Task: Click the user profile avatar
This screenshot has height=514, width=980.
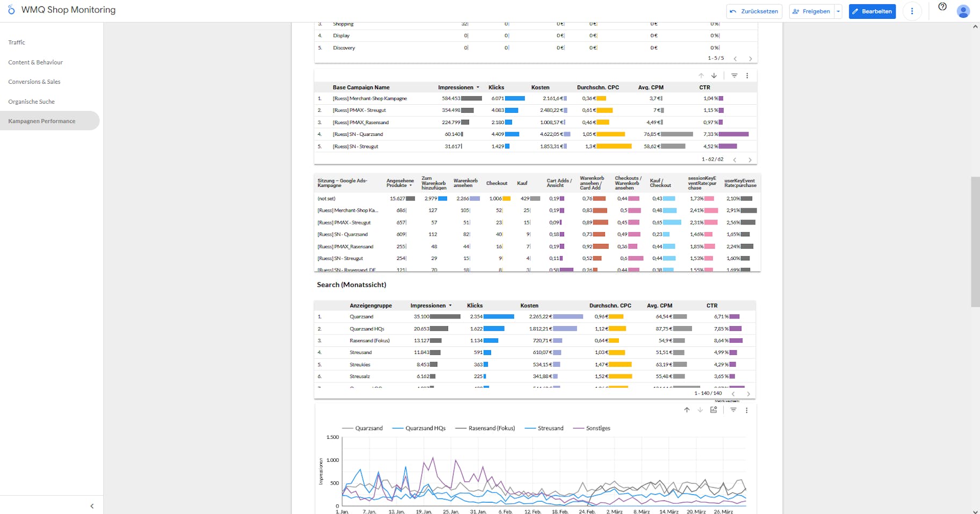Action: (x=963, y=11)
